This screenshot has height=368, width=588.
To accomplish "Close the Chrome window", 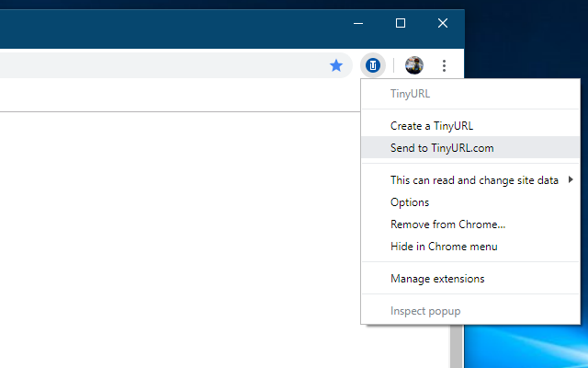I will pyautogui.click(x=443, y=23).
